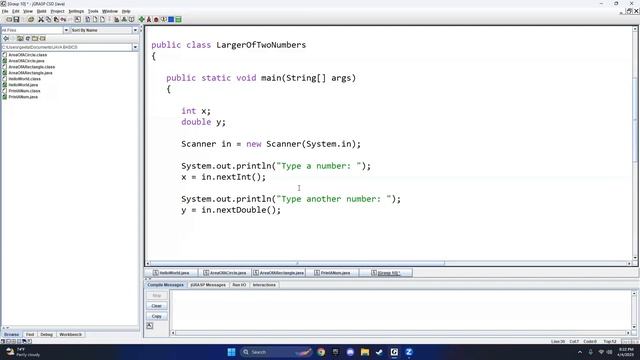
Task: Select AreaOfARectangle.java in file list
Action: tap(30, 73)
